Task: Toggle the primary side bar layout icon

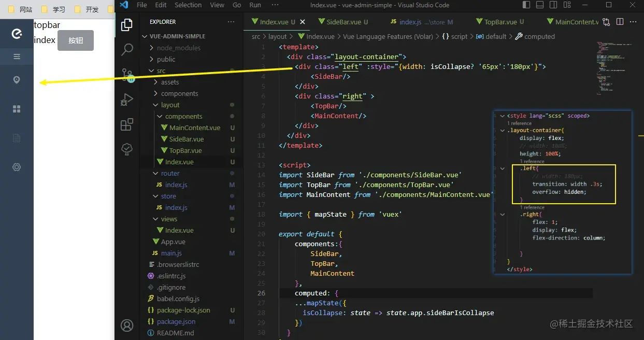Action: [527, 5]
